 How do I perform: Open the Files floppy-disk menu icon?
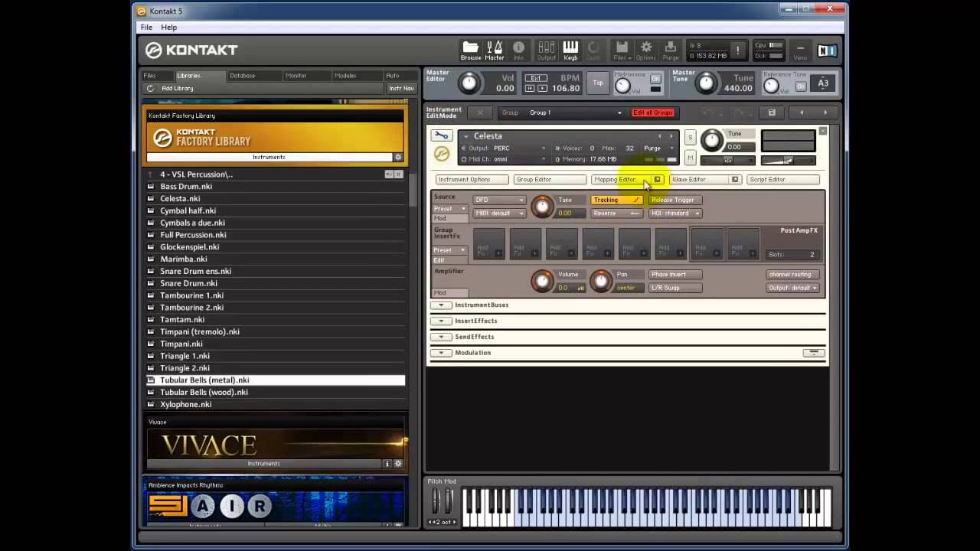622,51
